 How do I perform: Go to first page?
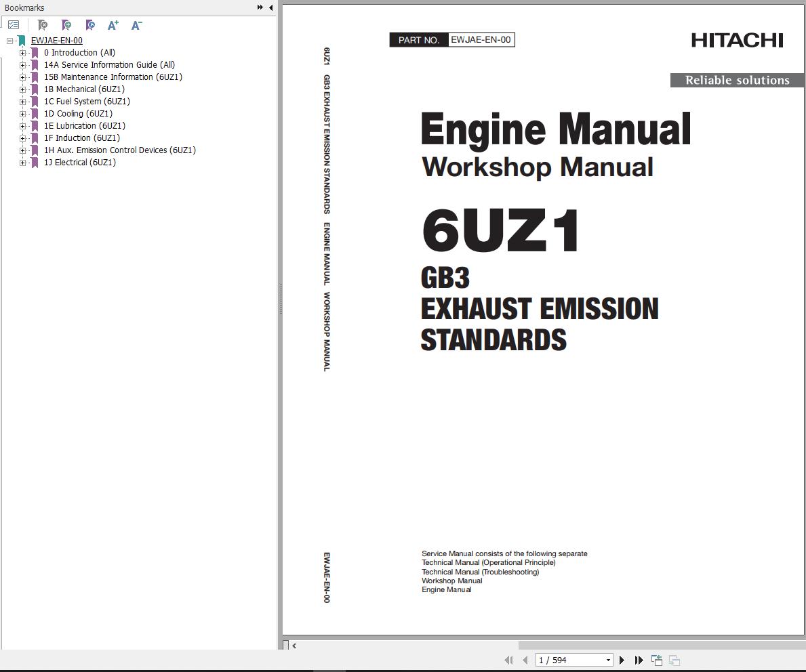(508, 660)
